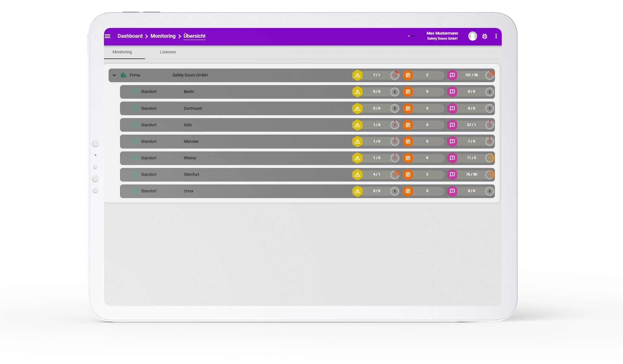Click the pink book icon in Firma row
Image resolution: width=623 pixels, height=364 pixels.
tap(452, 75)
